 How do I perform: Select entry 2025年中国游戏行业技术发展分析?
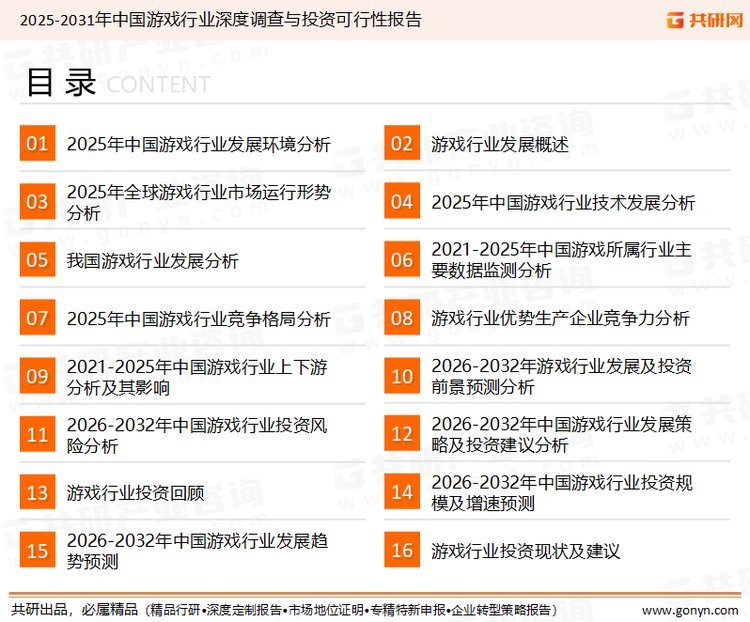563,202
